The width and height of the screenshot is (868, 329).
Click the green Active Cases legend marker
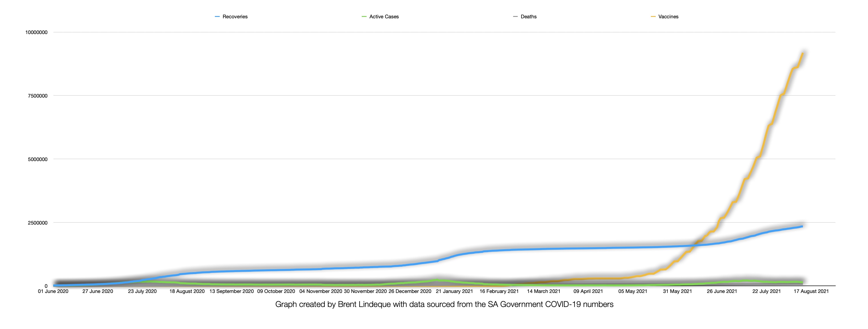(364, 17)
